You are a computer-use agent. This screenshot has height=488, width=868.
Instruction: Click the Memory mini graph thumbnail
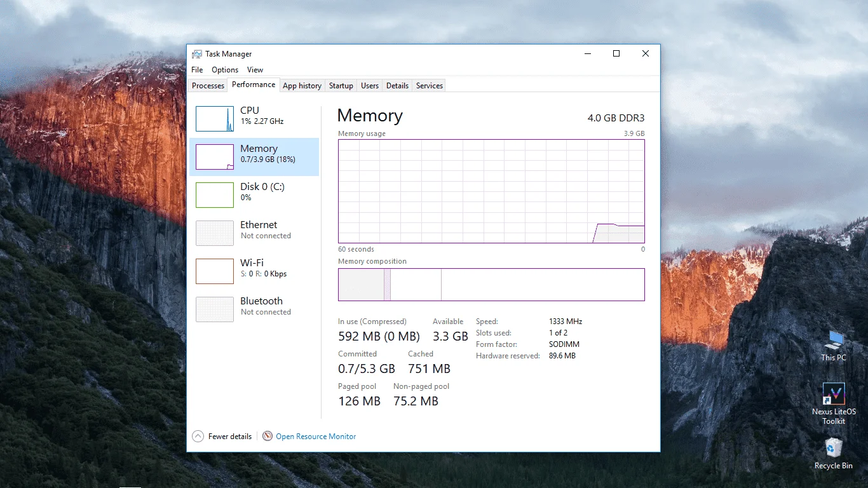coord(215,157)
